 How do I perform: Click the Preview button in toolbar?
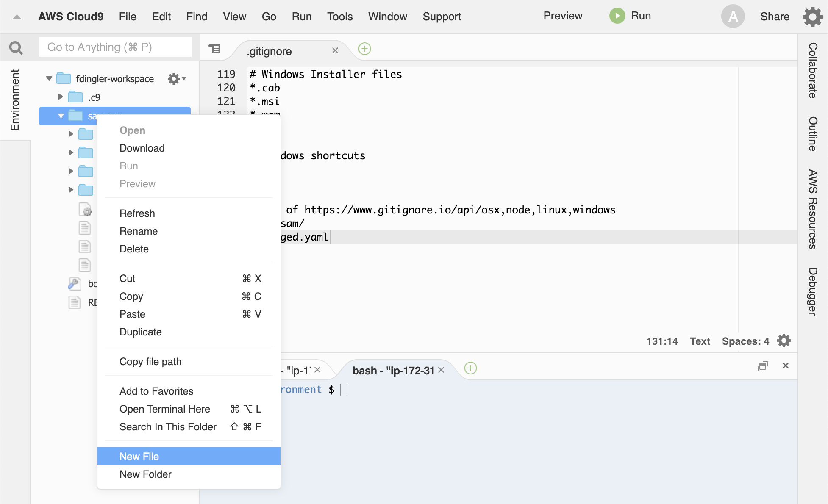(x=563, y=16)
